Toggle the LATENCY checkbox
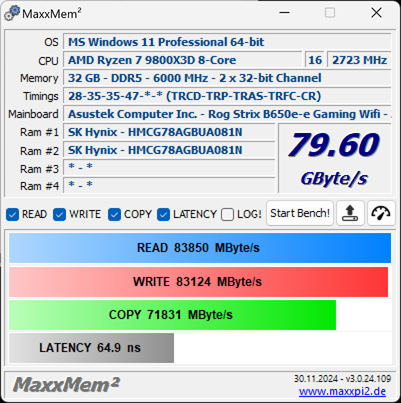401x403 pixels. point(164,215)
